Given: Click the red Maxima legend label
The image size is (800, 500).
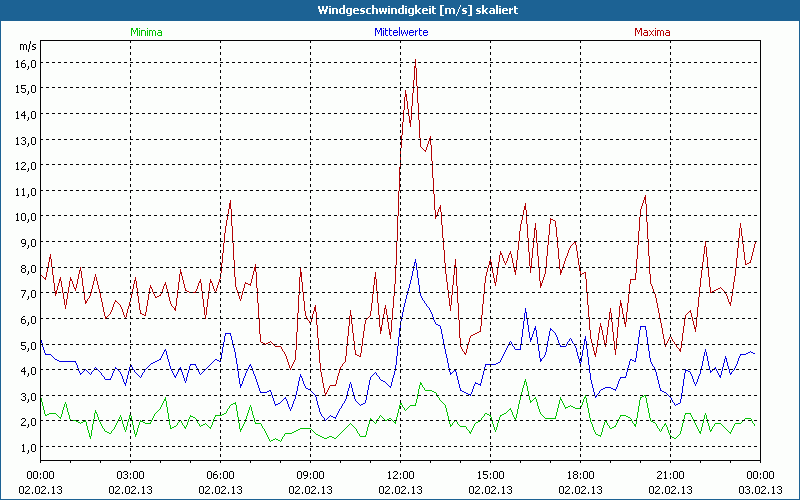Looking at the screenshot, I should pos(653,32).
